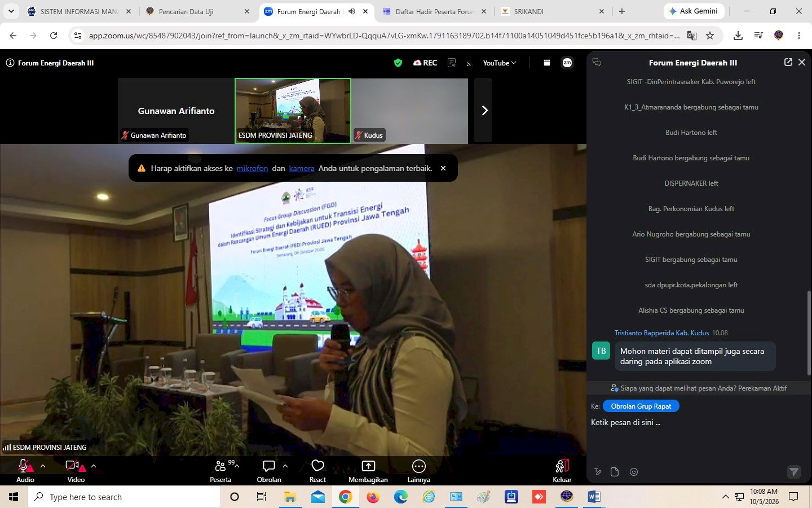Open the Obrolan chat button

(269, 471)
